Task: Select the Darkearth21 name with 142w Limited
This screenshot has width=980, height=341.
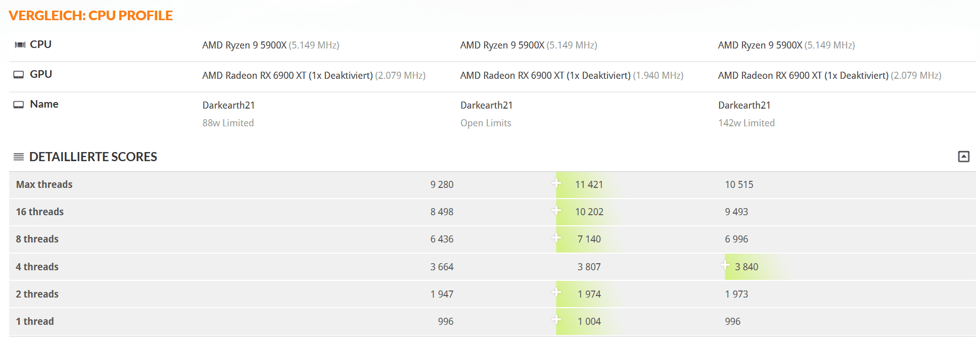Action: tap(744, 105)
